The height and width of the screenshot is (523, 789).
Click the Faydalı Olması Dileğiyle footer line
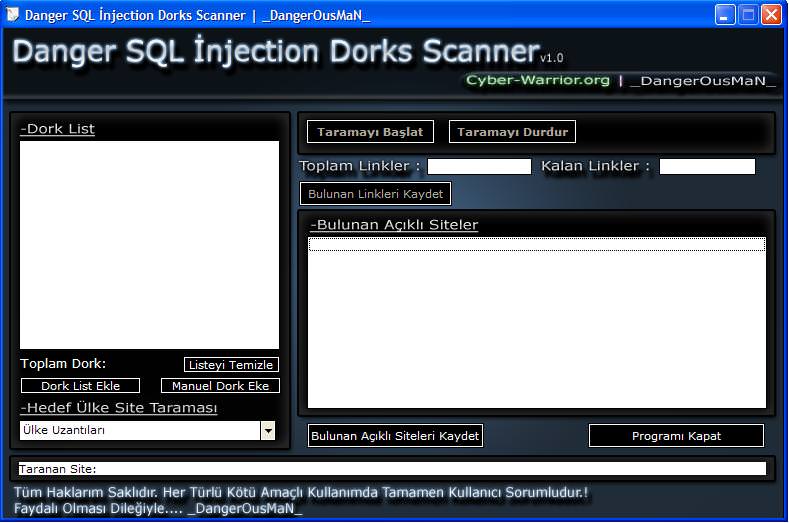(x=158, y=508)
